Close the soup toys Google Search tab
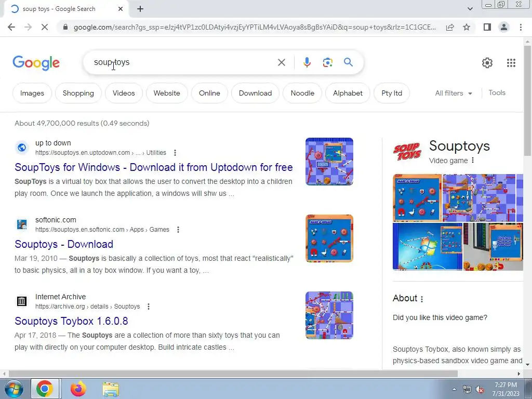 coord(121,9)
